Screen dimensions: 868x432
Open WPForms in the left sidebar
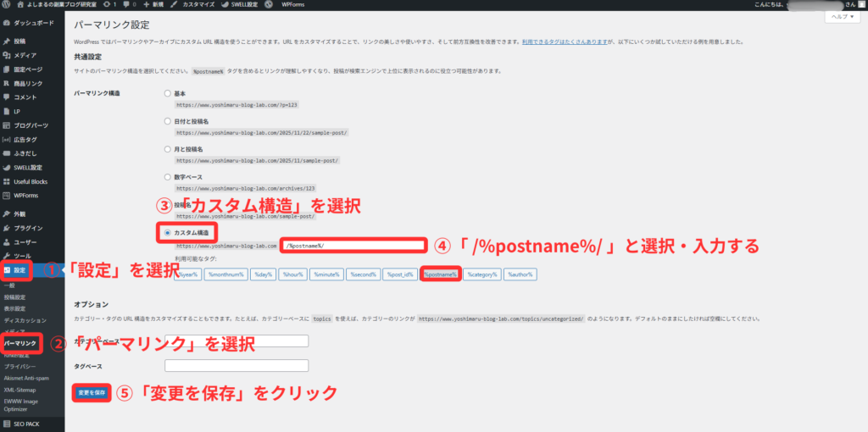click(x=28, y=196)
